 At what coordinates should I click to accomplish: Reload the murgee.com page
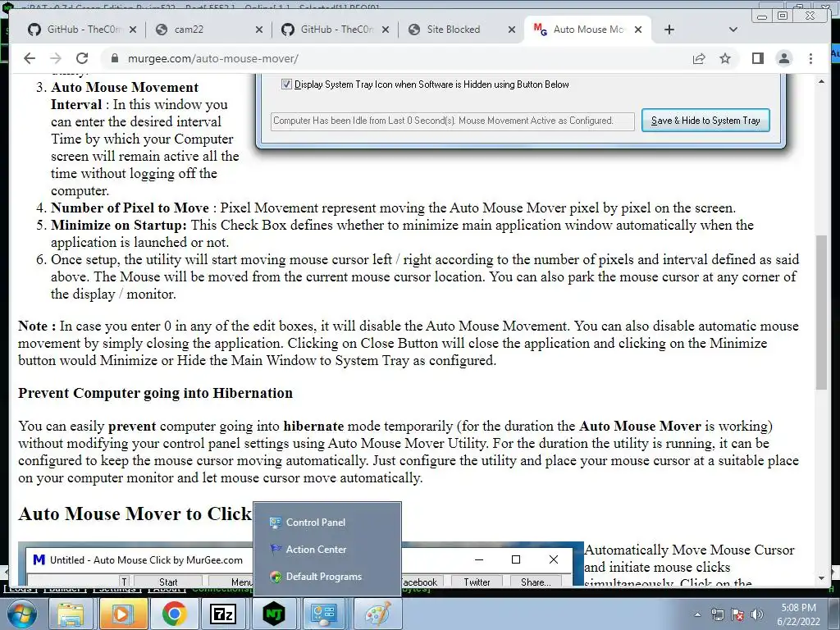click(x=82, y=58)
